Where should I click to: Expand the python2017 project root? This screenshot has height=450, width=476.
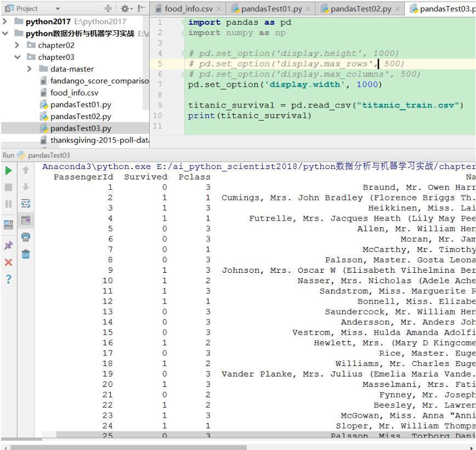tap(5, 21)
